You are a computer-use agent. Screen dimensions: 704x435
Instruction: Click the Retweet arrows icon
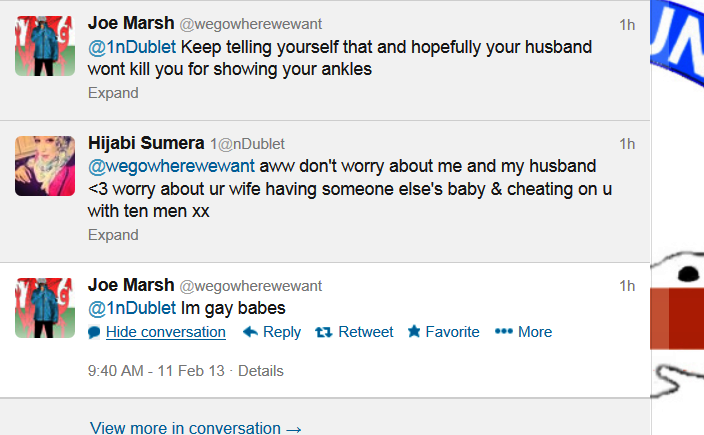(x=324, y=332)
